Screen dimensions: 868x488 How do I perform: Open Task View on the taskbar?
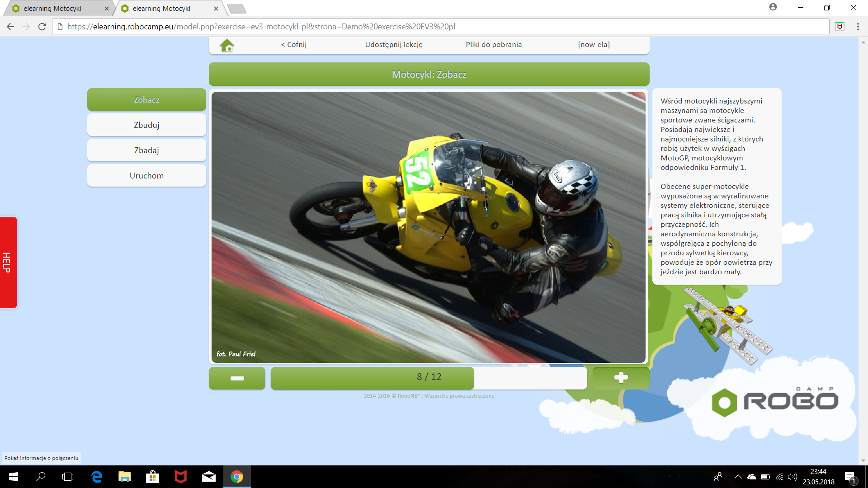[68, 477]
